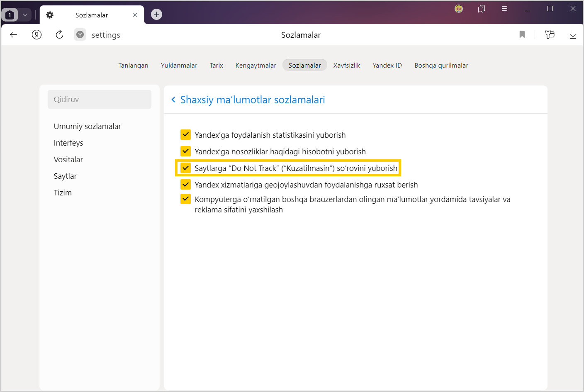Reload the page with refresh icon
This screenshot has width=584, height=392.
[x=59, y=35]
